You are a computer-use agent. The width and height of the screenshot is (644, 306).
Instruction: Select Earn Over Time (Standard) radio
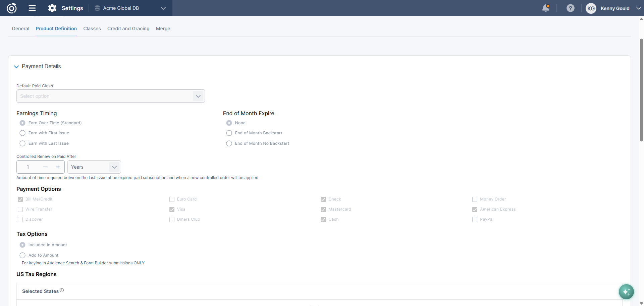22,123
